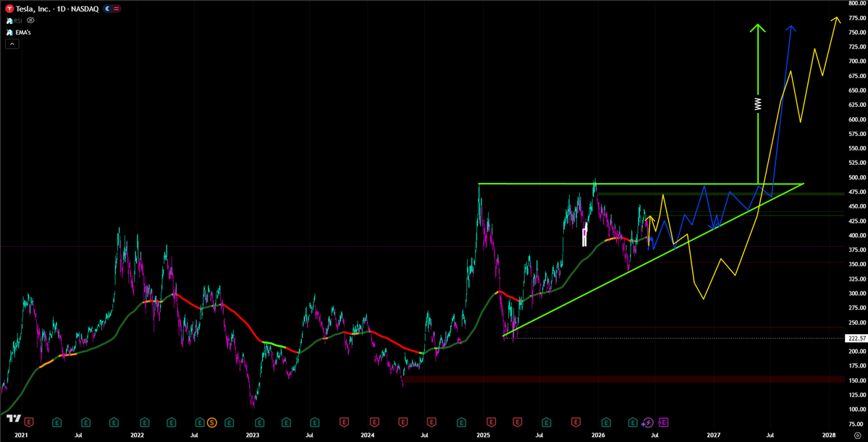This screenshot has height=442, width=868.
Task: Click the 2021 time axis label
Action: (21, 435)
